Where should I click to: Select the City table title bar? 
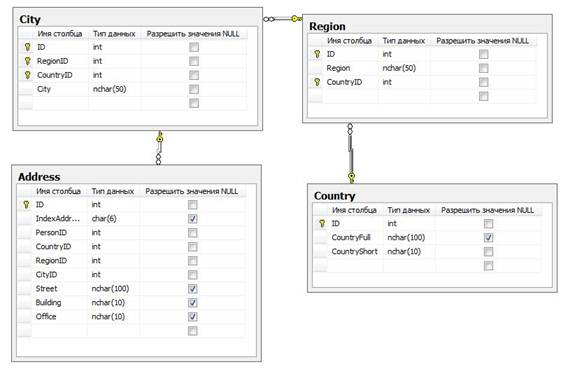[138, 18]
